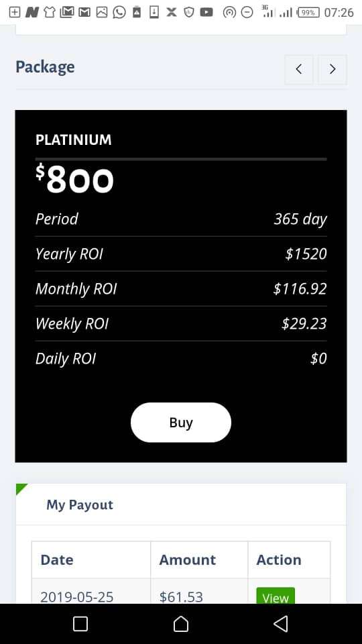The width and height of the screenshot is (362, 644).
Task: Tap the Yearly ROI $1520 row
Action: coord(181,254)
